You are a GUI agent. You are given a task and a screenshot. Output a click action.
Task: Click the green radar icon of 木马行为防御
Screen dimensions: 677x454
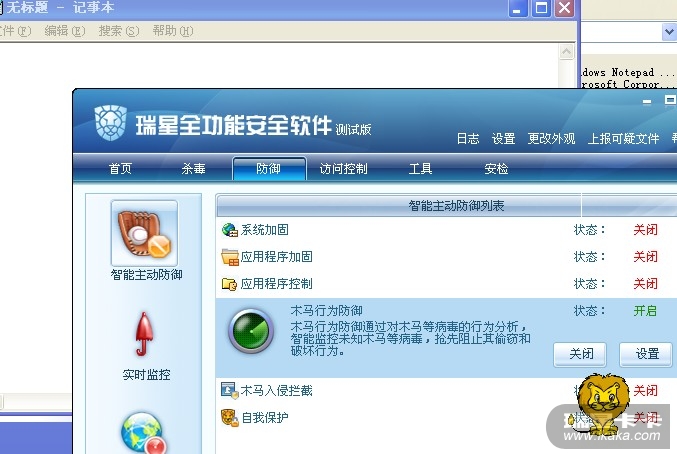point(251,331)
